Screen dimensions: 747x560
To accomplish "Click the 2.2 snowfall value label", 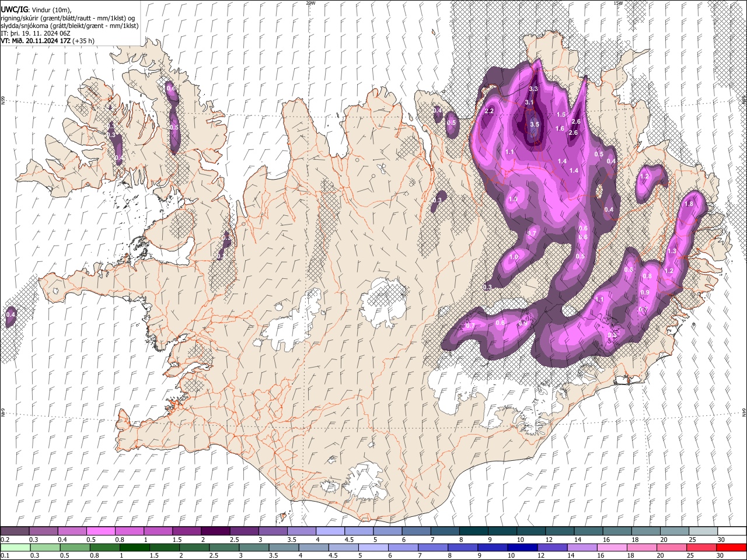I will click(x=490, y=111).
